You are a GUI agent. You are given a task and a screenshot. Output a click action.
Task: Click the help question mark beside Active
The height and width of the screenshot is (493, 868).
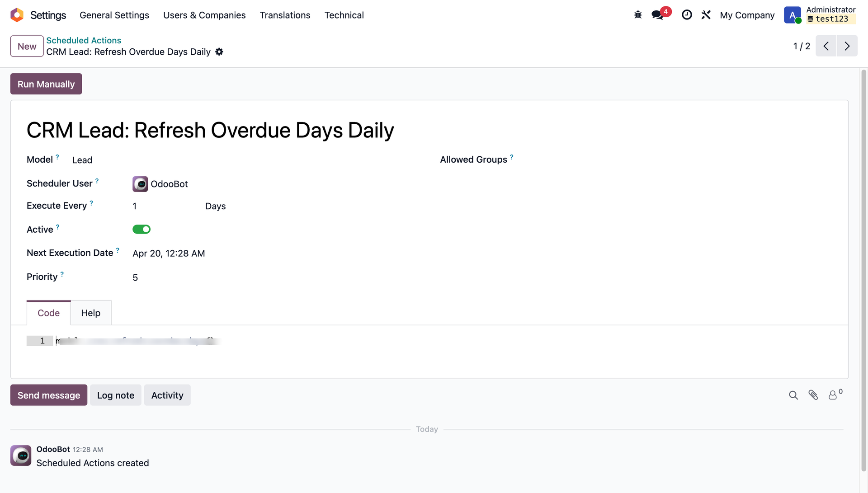57,227
